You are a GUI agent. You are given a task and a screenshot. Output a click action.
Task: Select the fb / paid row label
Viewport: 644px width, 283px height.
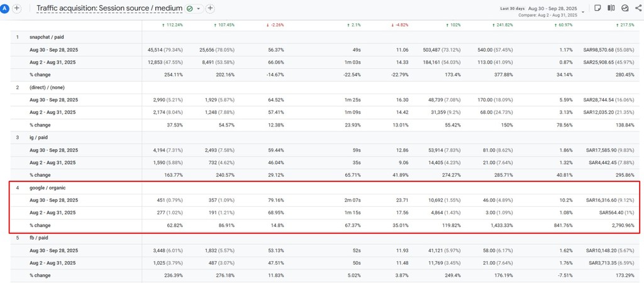(41, 238)
